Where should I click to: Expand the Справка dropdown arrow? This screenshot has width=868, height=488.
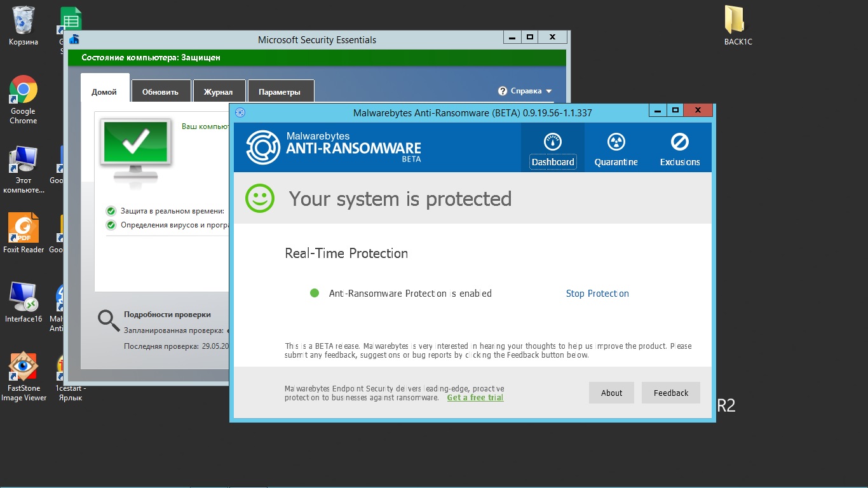pos(549,91)
